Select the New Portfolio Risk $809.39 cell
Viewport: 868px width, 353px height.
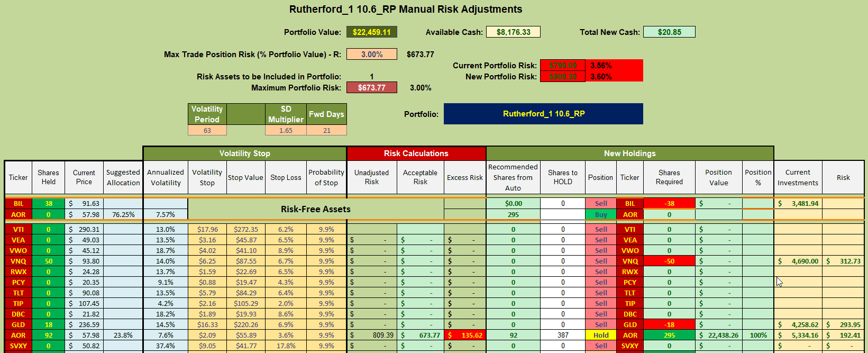(563, 77)
